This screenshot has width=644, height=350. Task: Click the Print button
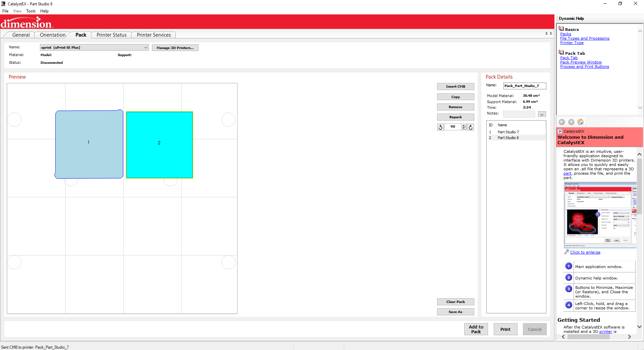click(505, 329)
